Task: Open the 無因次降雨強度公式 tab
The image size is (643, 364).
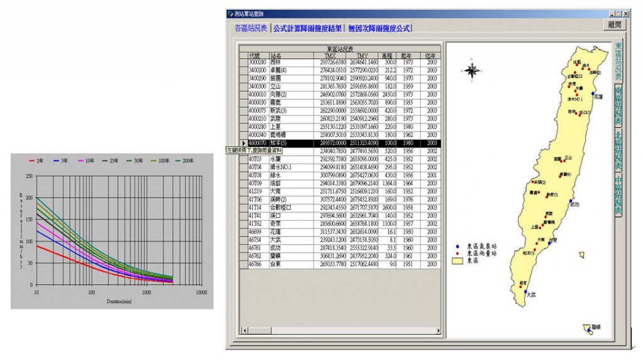Action: (x=379, y=28)
